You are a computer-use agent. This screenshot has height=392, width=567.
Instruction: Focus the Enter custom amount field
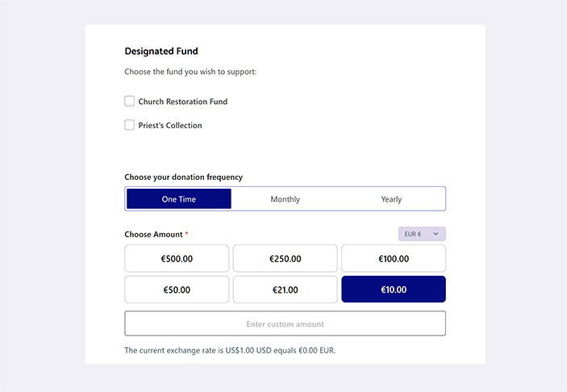click(x=285, y=323)
